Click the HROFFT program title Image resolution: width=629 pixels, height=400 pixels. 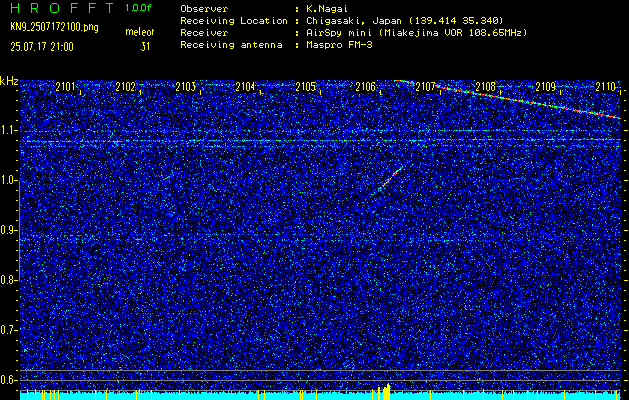(x=63, y=8)
